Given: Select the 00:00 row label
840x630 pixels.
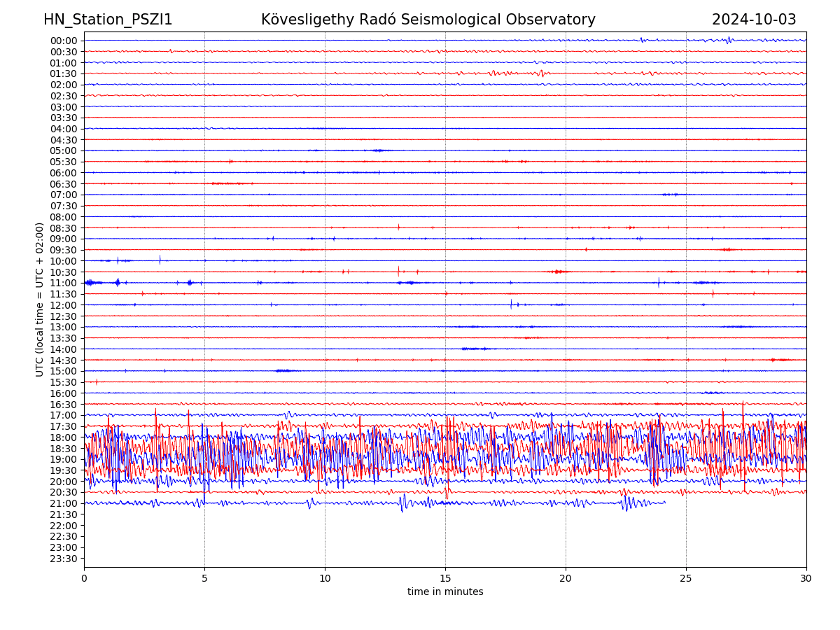Looking at the screenshot, I should [x=64, y=41].
